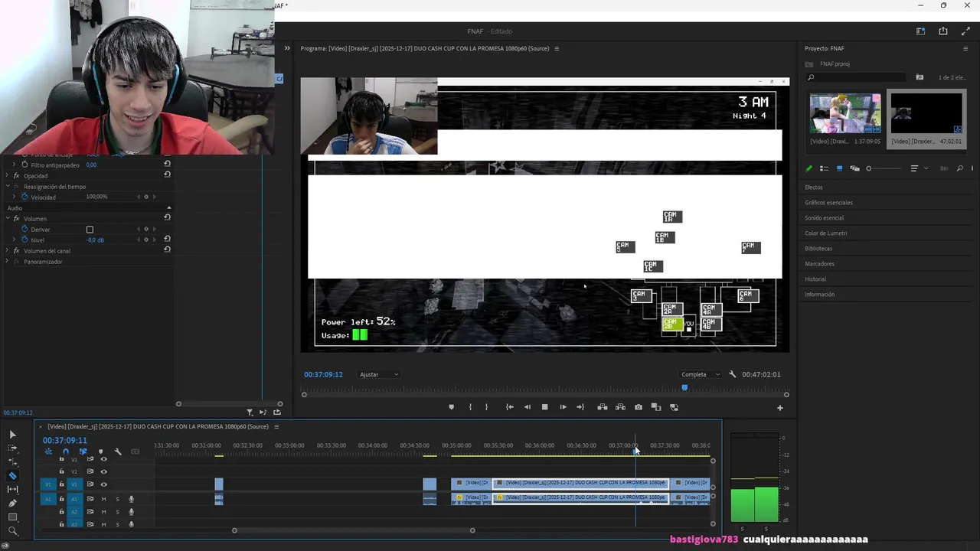This screenshot has width=980, height=551.
Task: Select the Track Select Forward tool
Action: [12, 448]
